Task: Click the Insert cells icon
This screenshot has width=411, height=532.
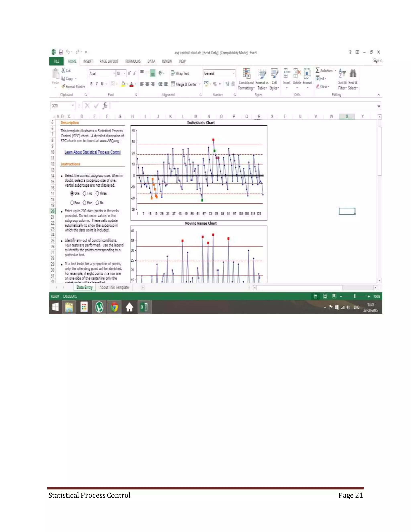Action: pyautogui.click(x=287, y=73)
